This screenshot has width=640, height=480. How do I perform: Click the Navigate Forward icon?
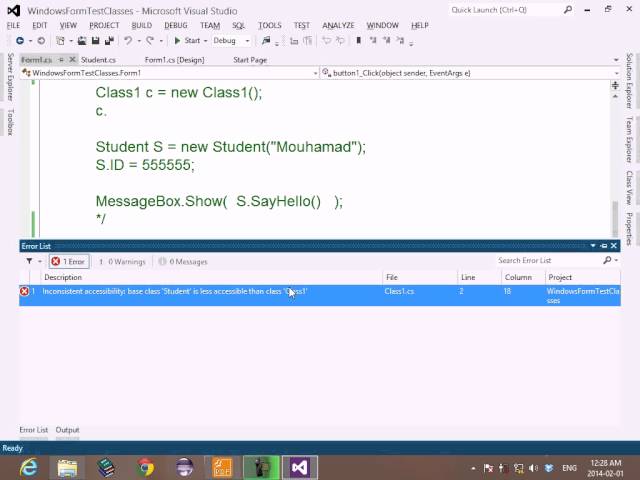tap(41, 40)
